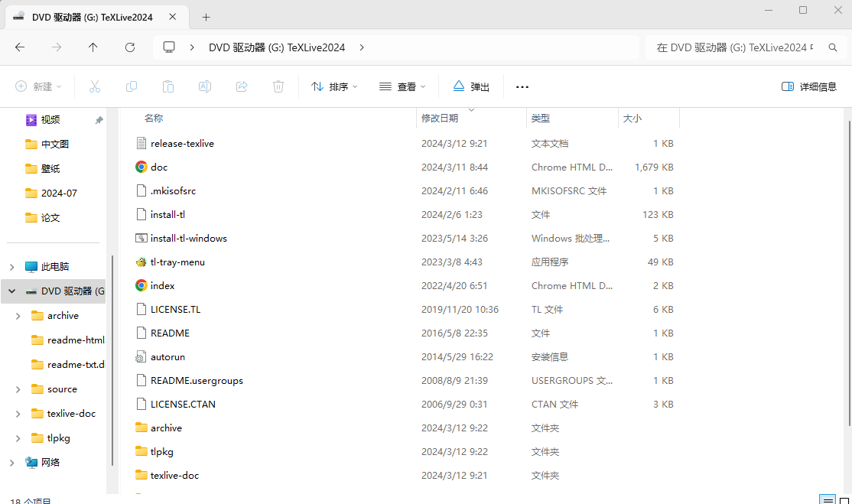Click the search magnifier icon
The width and height of the screenshot is (852, 504).
pyautogui.click(x=832, y=47)
